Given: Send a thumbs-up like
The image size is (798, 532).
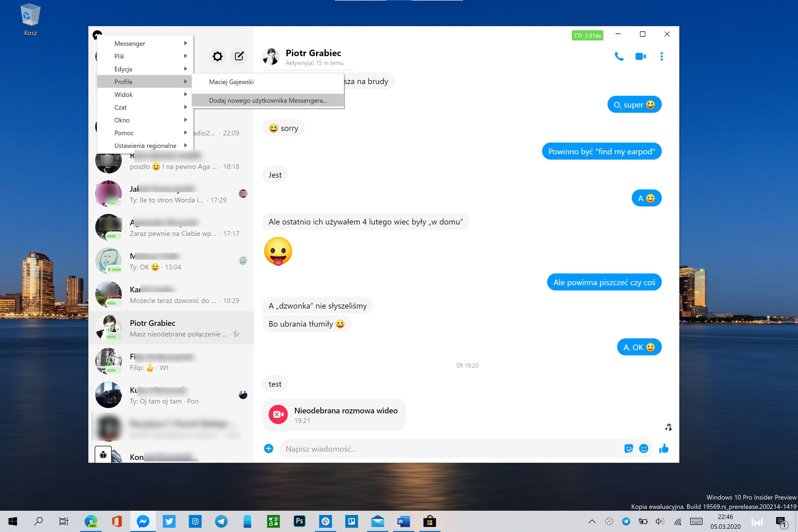Looking at the screenshot, I should [664, 448].
